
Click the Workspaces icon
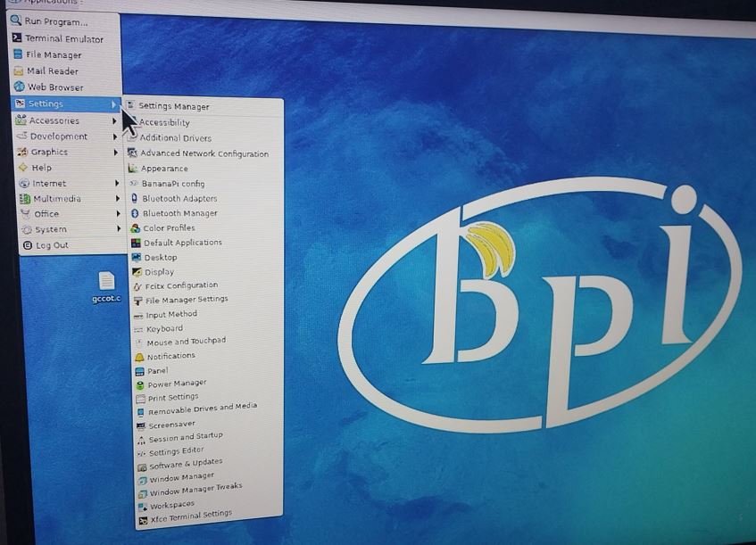(x=143, y=507)
